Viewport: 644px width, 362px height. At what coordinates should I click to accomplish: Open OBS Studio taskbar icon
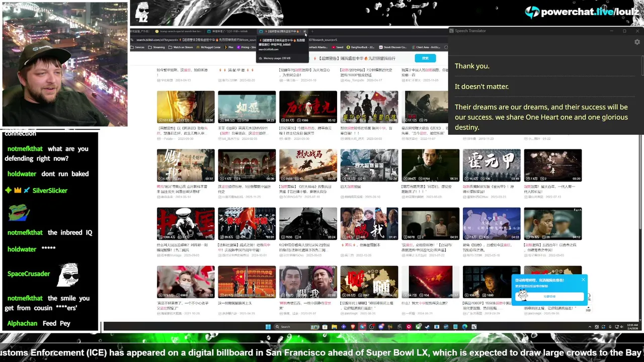371,327
